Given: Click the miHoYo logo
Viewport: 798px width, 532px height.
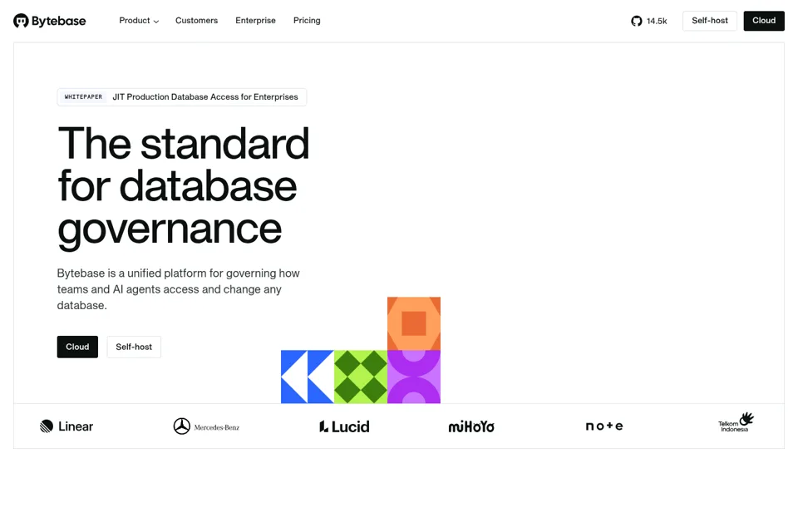Looking at the screenshot, I should point(471,426).
